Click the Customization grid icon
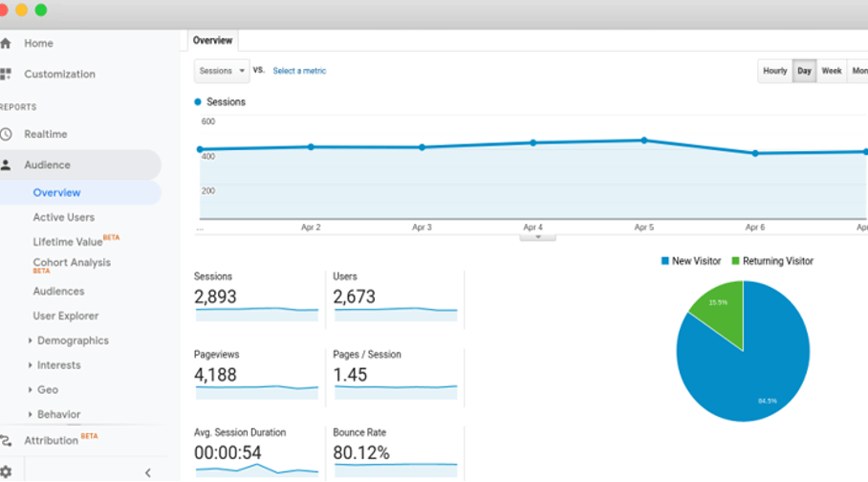 point(6,74)
